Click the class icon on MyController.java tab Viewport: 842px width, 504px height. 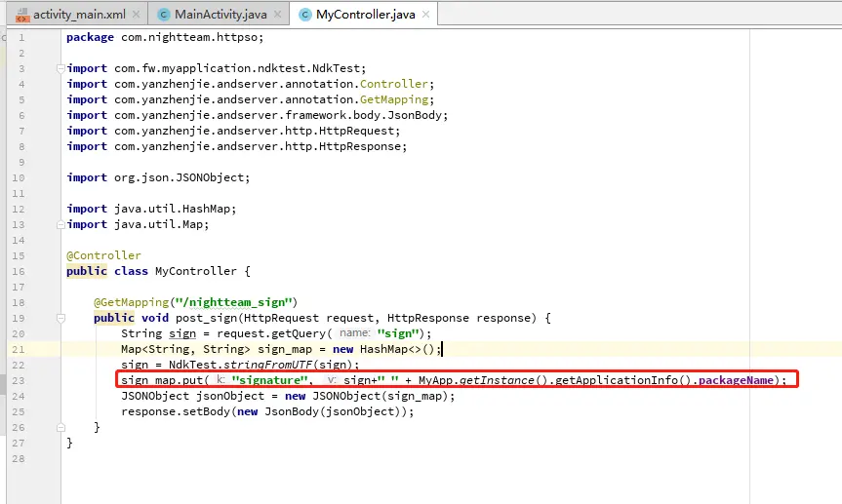pyautogui.click(x=305, y=15)
